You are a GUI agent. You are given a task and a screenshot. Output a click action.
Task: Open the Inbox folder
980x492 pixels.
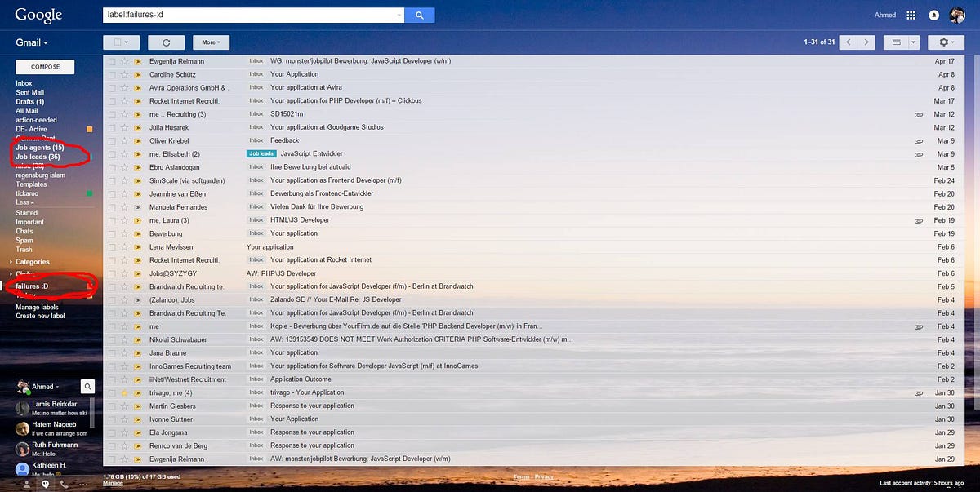tap(24, 83)
